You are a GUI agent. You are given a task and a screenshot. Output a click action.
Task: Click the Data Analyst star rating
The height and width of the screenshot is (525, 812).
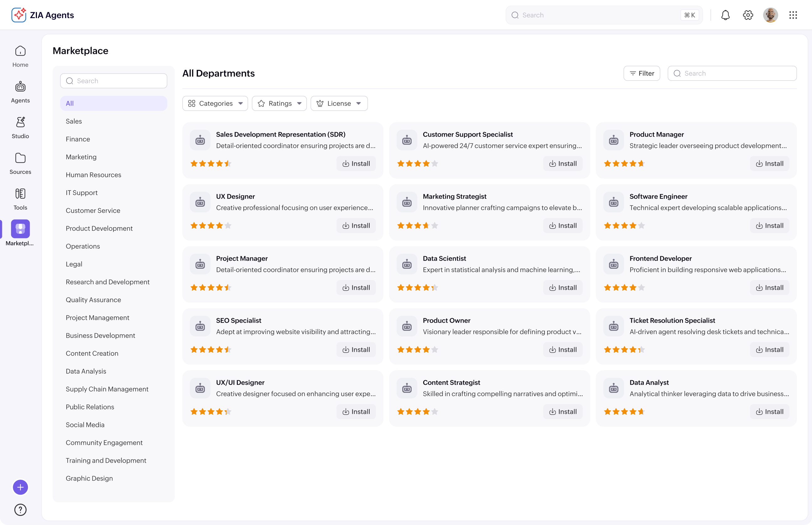coord(624,412)
